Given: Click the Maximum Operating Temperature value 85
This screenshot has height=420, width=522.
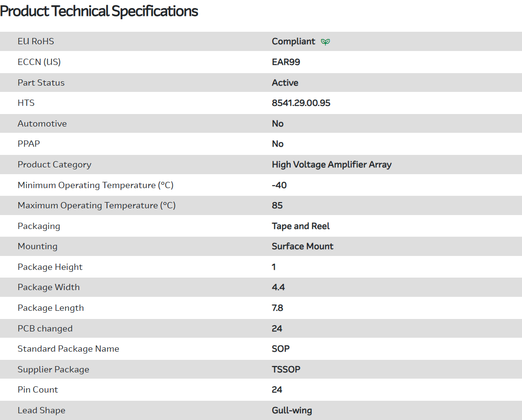Looking at the screenshot, I should (277, 205).
